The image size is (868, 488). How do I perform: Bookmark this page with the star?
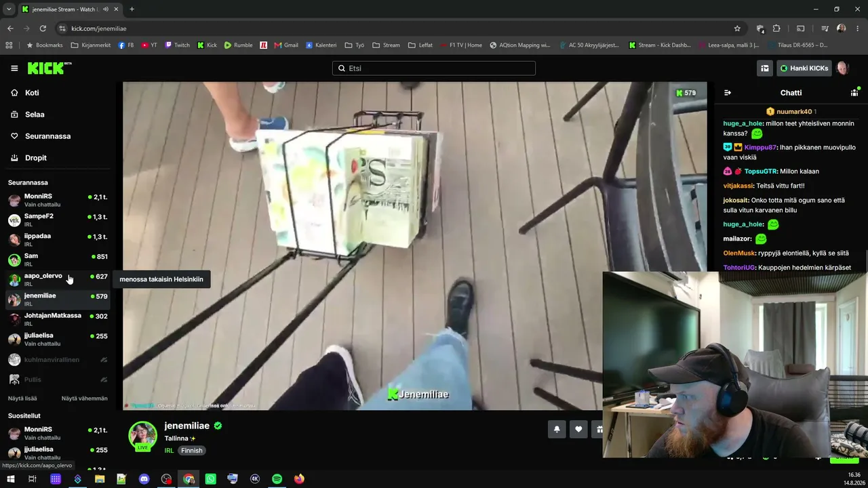coord(737,28)
